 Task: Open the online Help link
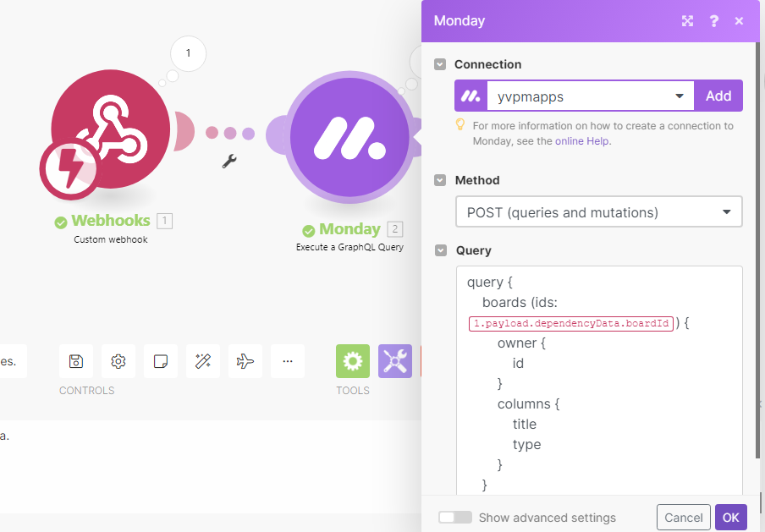[x=582, y=141]
